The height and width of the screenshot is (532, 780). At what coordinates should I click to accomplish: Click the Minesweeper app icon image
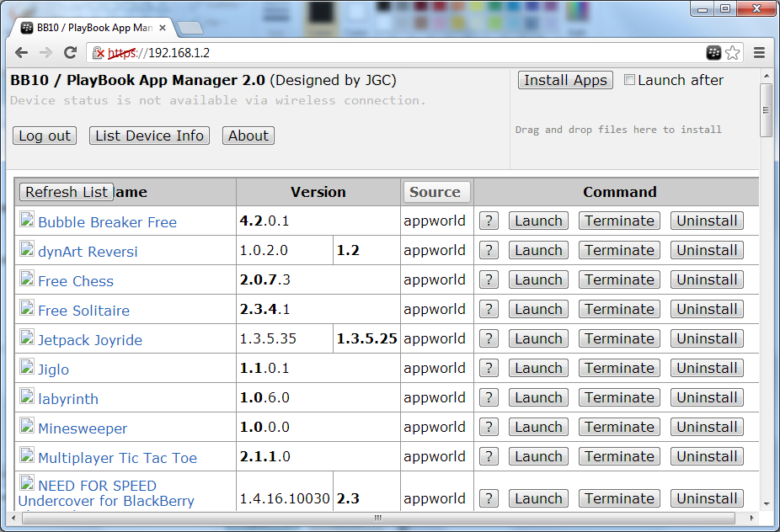click(27, 426)
